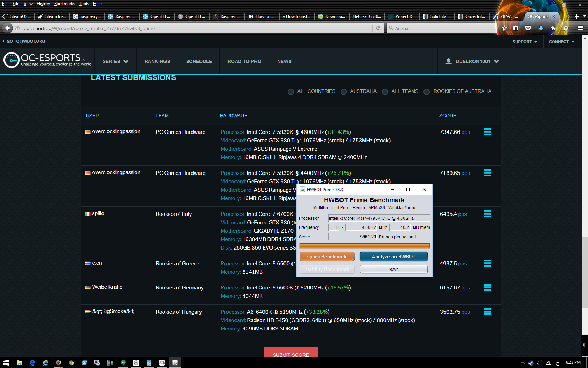The width and height of the screenshot is (588, 368).
Task: Switch to the Z87-A tab
Action: pyautogui.click(x=506, y=16)
